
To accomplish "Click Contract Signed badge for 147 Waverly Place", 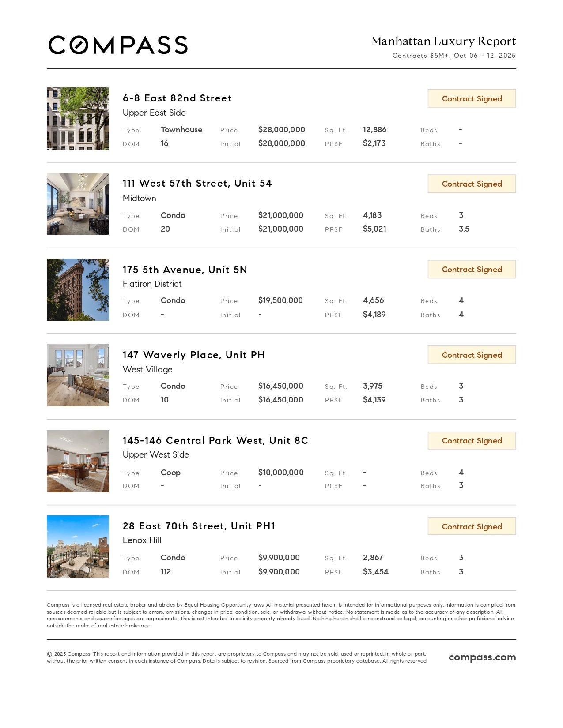I will 472,355.
